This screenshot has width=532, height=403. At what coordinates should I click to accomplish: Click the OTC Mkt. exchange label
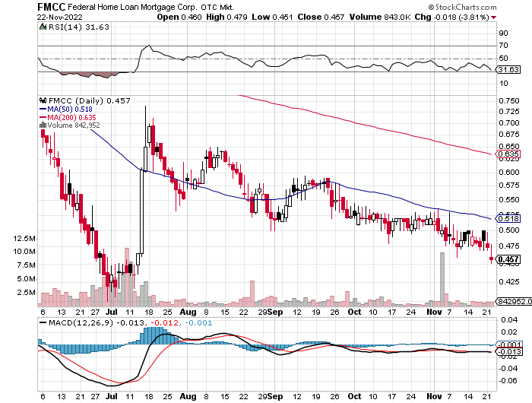(x=217, y=7)
